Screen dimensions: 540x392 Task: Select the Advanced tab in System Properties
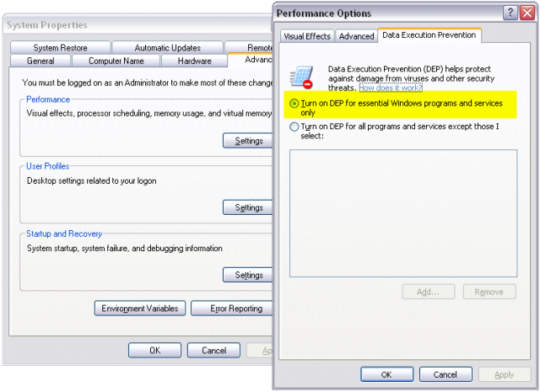251,60
